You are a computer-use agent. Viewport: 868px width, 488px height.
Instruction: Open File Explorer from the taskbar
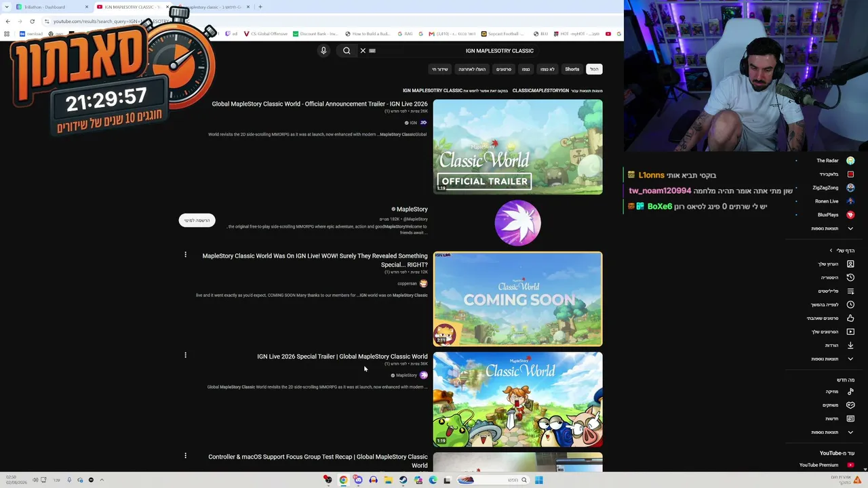coord(388,480)
